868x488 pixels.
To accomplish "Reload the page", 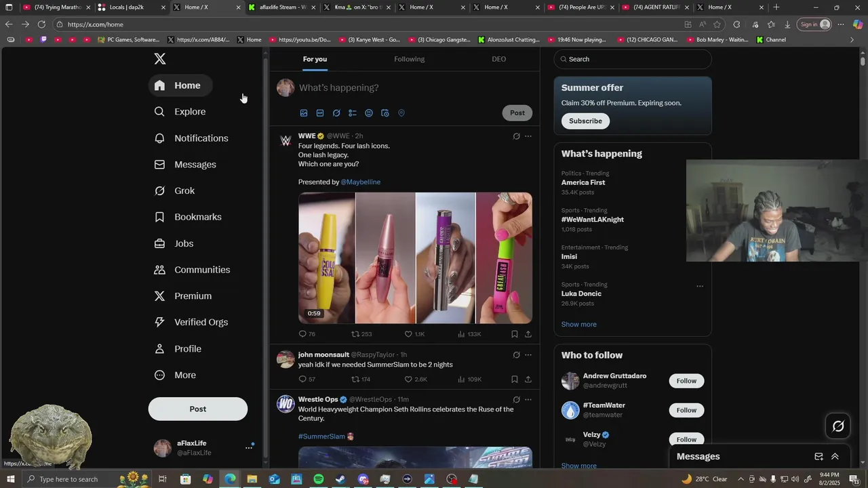I will click(41, 24).
